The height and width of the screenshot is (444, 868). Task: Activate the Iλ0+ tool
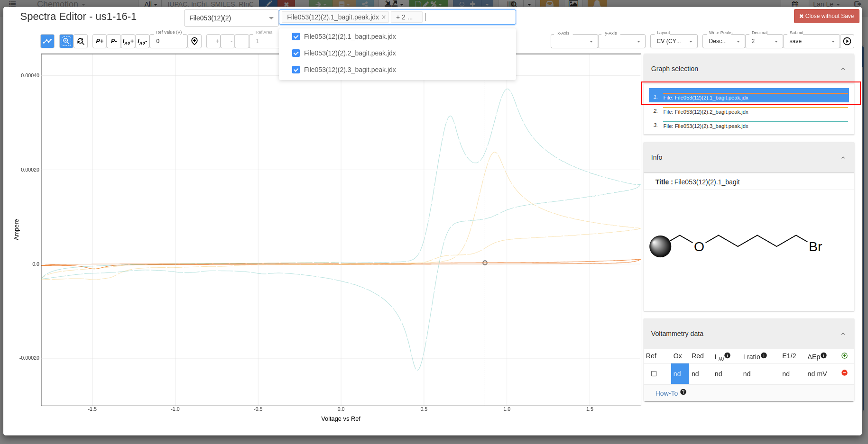[128, 41]
